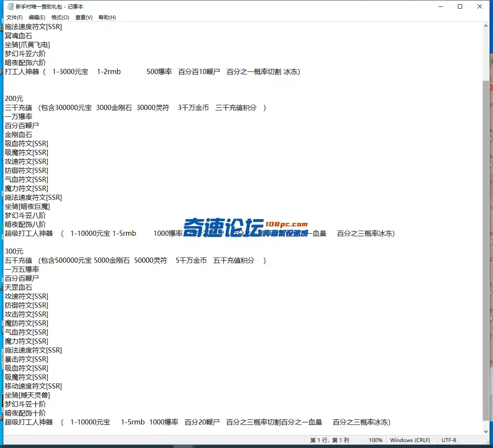Minimize the Notepad window
The image size is (493, 448).
(x=441, y=6)
